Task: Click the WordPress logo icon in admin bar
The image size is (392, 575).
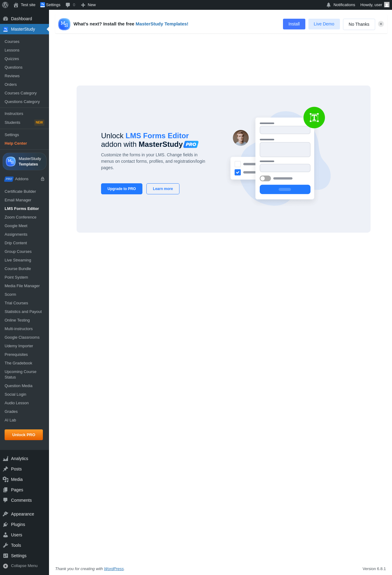Action: click(5, 5)
